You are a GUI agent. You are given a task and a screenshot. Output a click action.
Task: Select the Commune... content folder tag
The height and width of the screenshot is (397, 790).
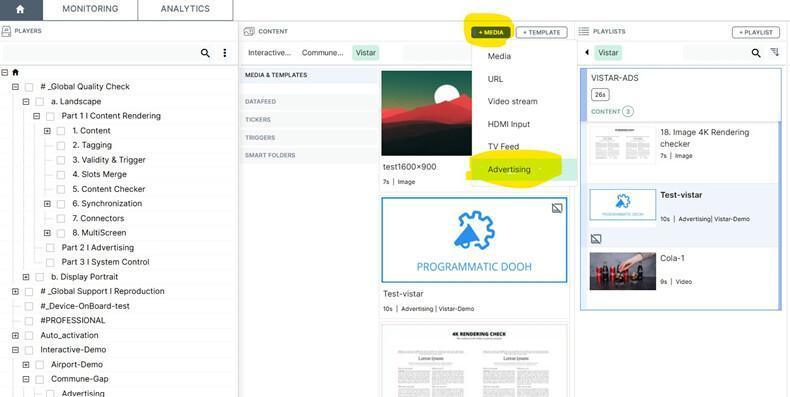pos(322,52)
